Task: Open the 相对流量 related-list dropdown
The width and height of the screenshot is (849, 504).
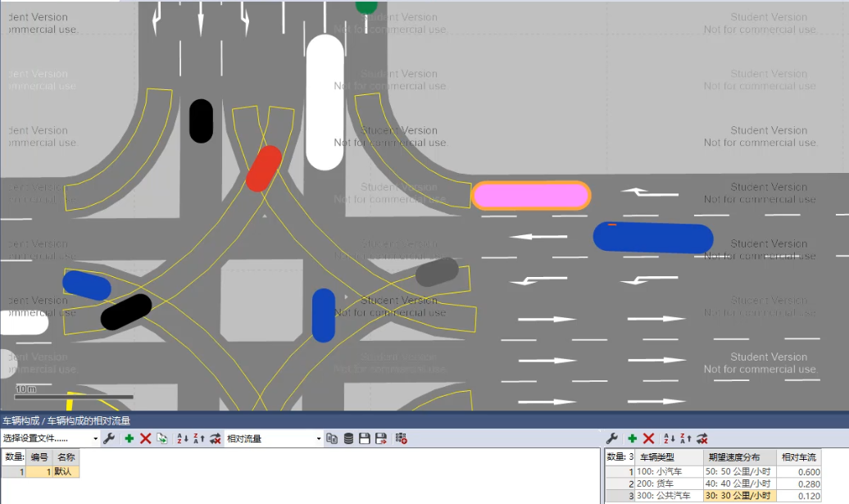Action: click(x=274, y=438)
